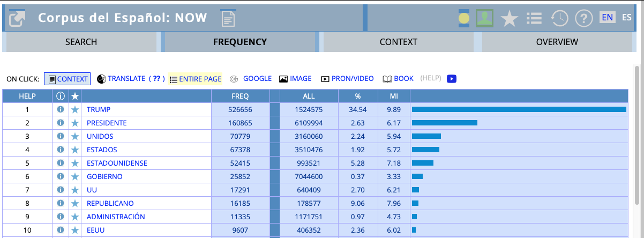Switch interface language to ES
This screenshot has height=238, width=644.
point(627,17)
